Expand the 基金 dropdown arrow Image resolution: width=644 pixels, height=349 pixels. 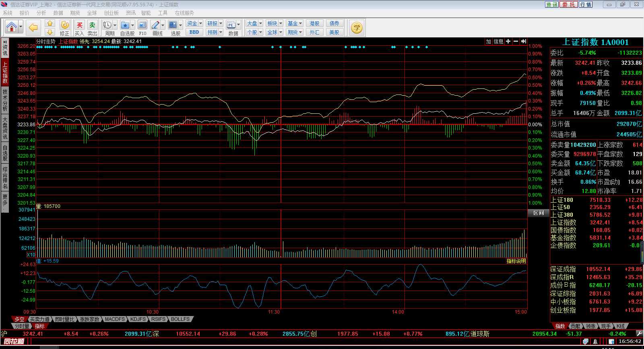point(301,23)
